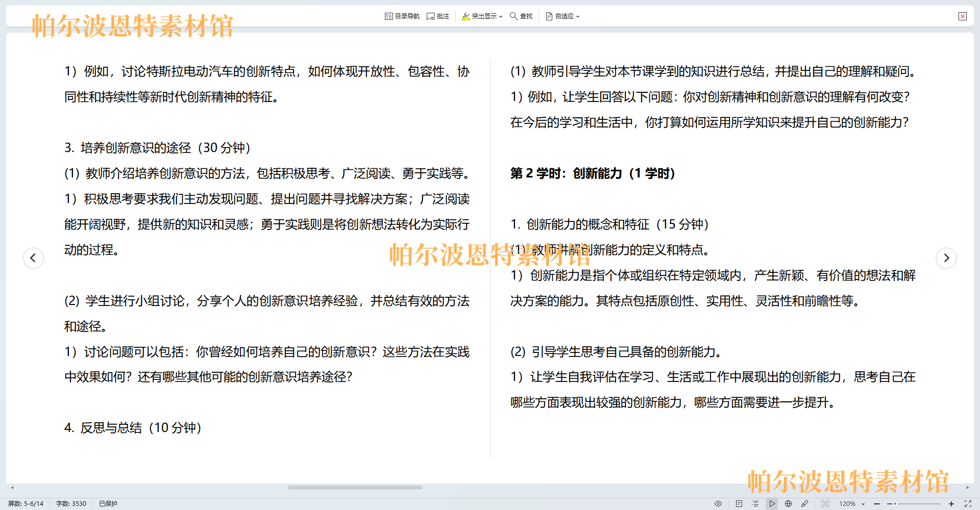Click the pen annotation icon in status bar

[805, 503]
